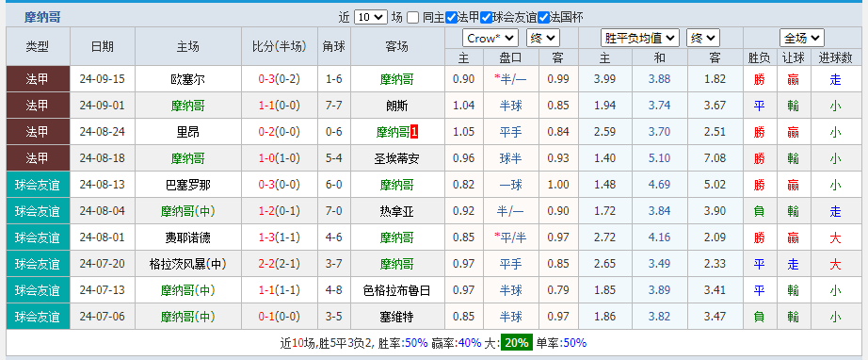Viewport: 868px width, 360px height.
Task: Click the 5.10 draw odds value
Action: click(x=659, y=158)
